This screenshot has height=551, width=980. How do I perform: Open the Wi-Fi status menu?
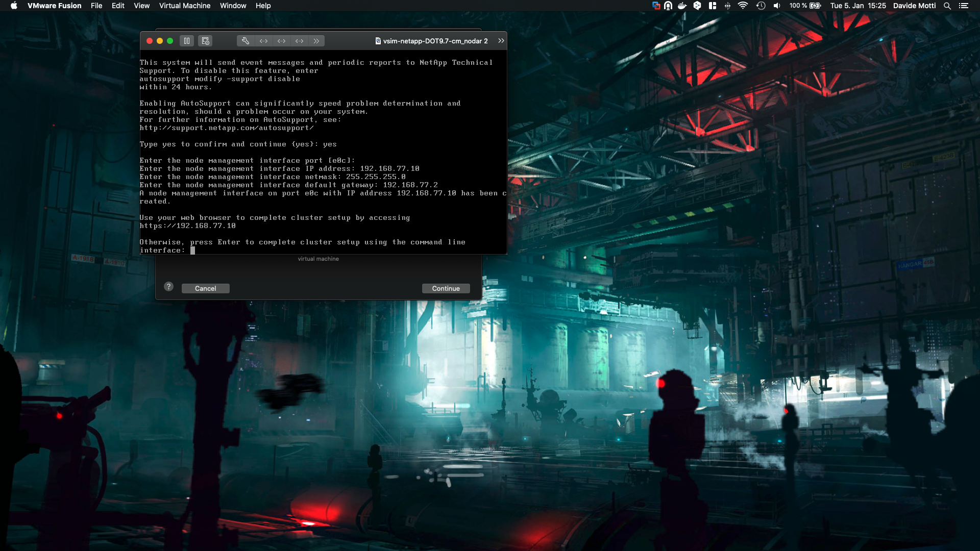click(x=743, y=6)
